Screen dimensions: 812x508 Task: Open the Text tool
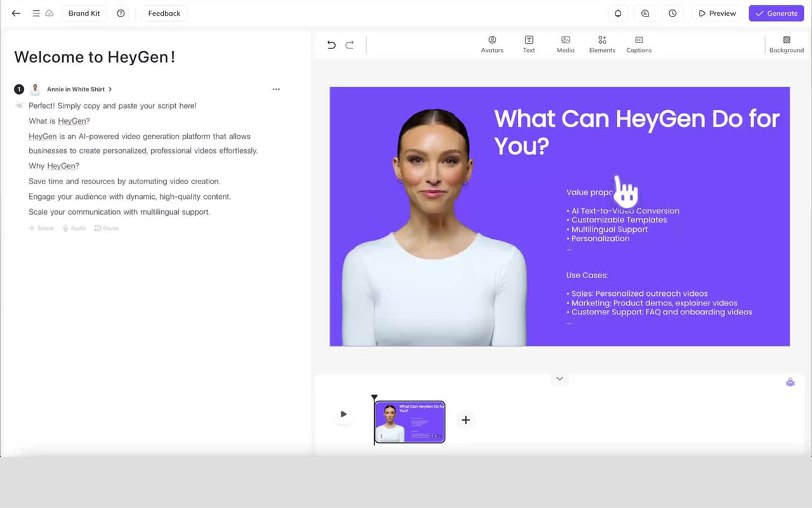point(529,44)
